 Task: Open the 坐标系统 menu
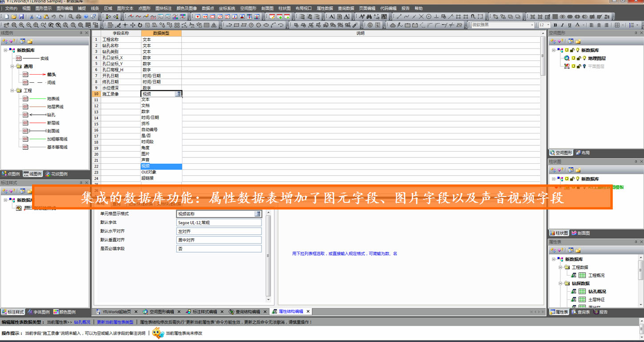tap(227, 8)
